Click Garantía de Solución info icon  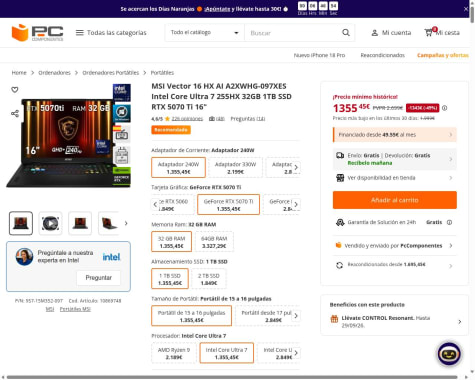(449, 222)
